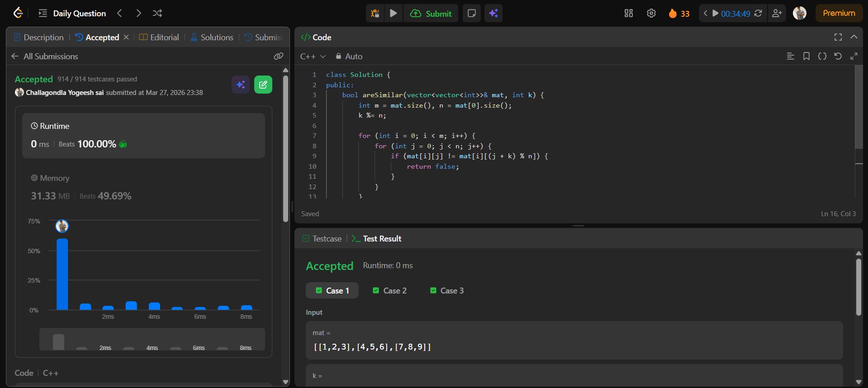The width and height of the screenshot is (868, 388).
Task: Select the Case 3 test tab
Action: (446, 290)
